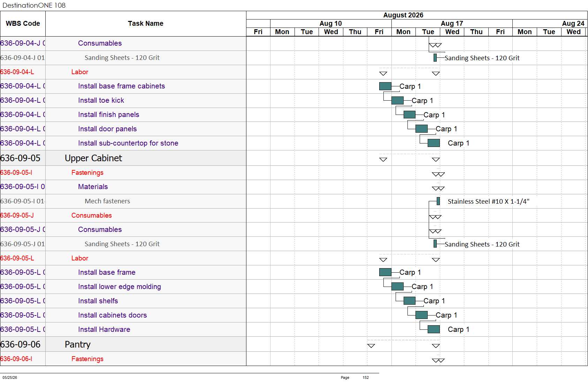Select the Install finish panels task

[x=109, y=115]
